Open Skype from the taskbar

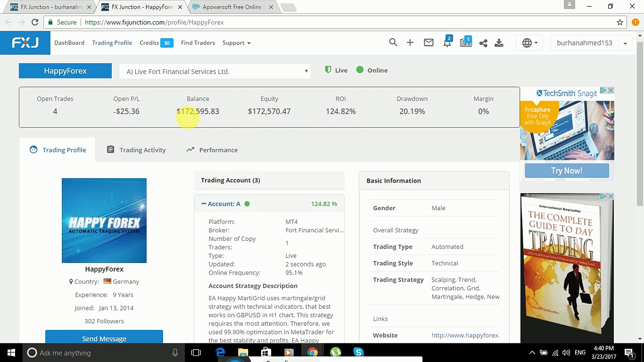pyautogui.click(x=358, y=353)
